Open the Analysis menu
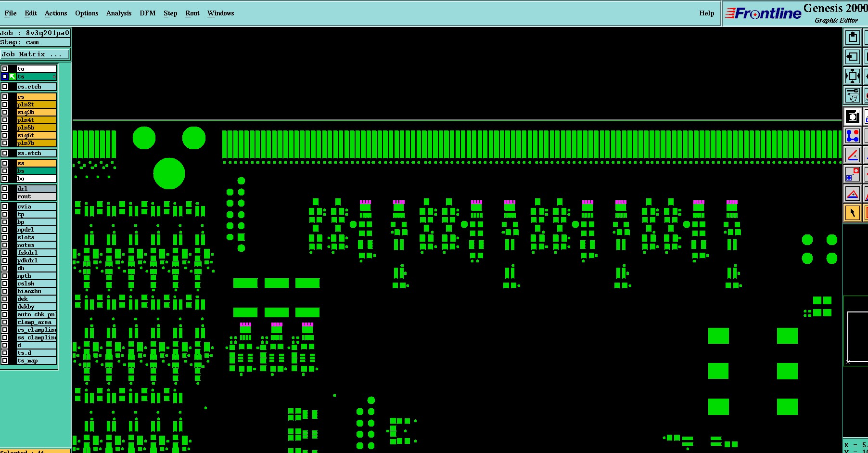This screenshot has height=453, width=868. click(119, 13)
